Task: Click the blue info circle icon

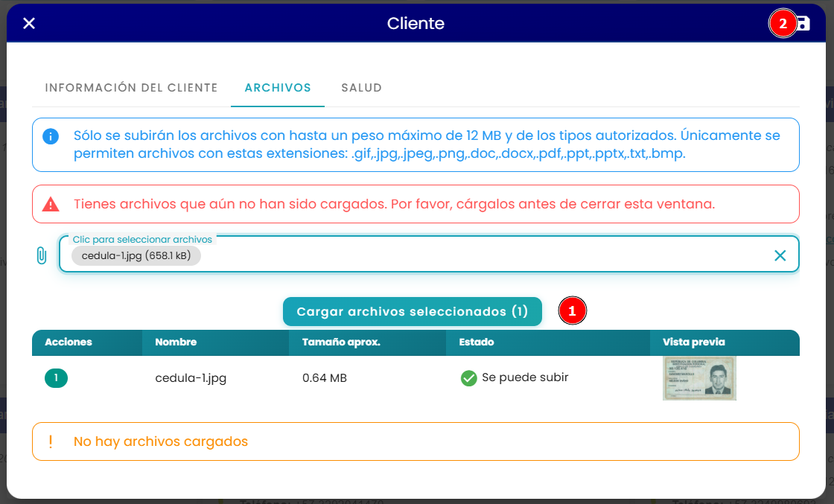Action: pyautogui.click(x=51, y=136)
